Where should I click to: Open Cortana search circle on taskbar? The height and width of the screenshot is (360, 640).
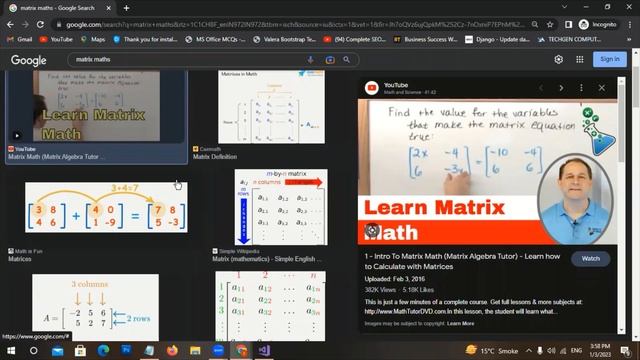click(x=33, y=351)
